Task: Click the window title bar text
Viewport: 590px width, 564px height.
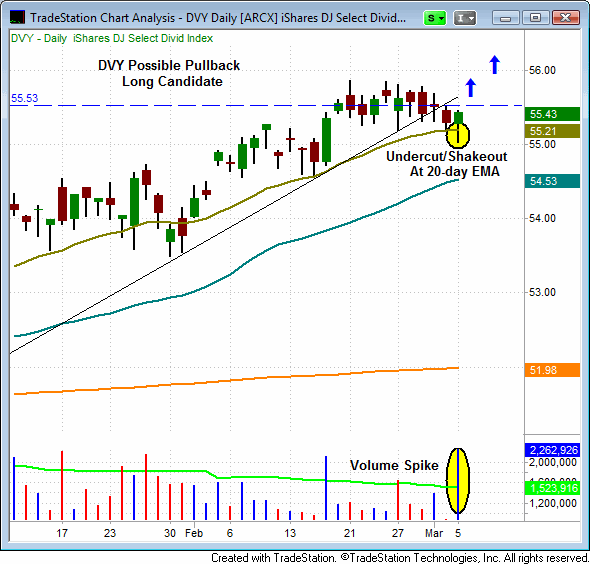Action: [218, 18]
